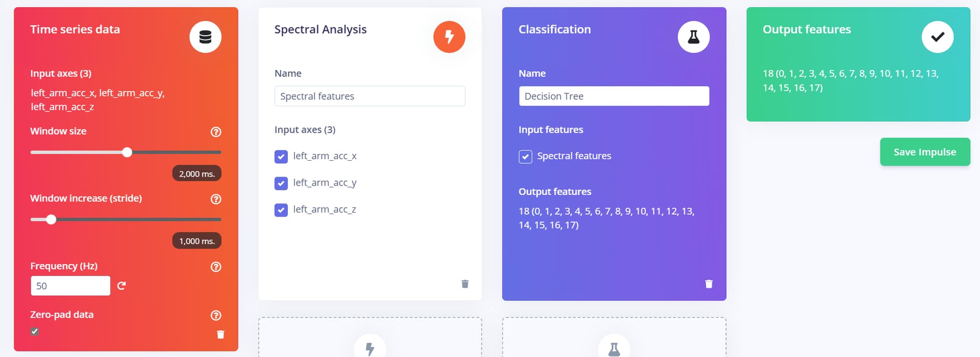Delete the Spectral Analysis block
The image size is (980, 357).
click(x=465, y=284)
